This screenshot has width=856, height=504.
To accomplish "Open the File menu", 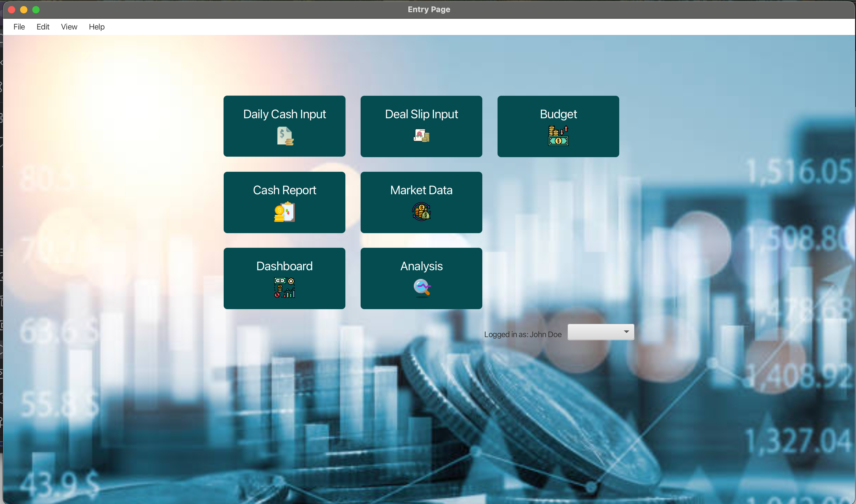I will coord(19,27).
